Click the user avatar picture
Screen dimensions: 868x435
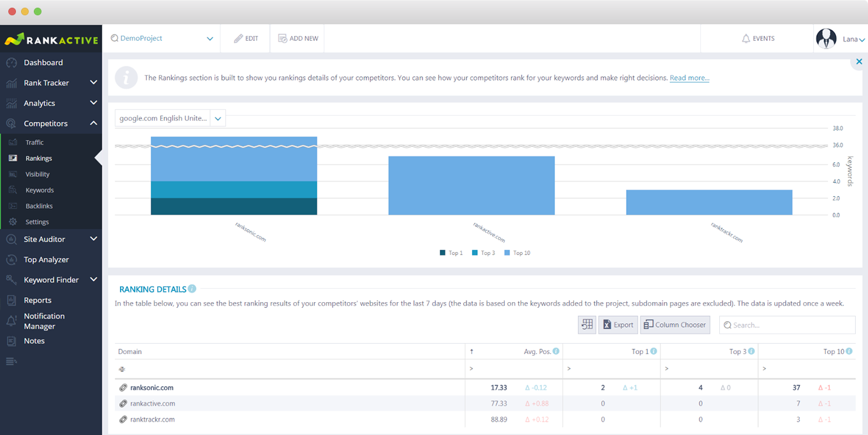(x=827, y=39)
